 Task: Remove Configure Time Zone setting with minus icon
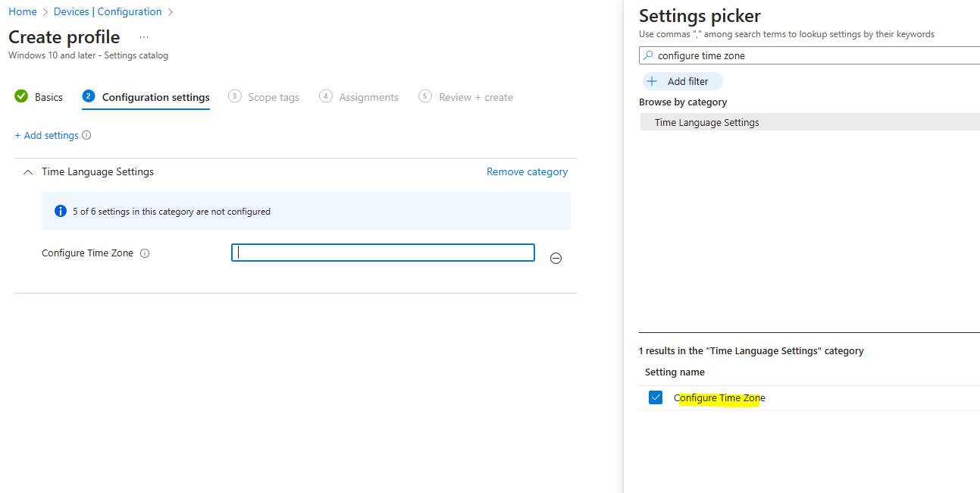(556, 259)
